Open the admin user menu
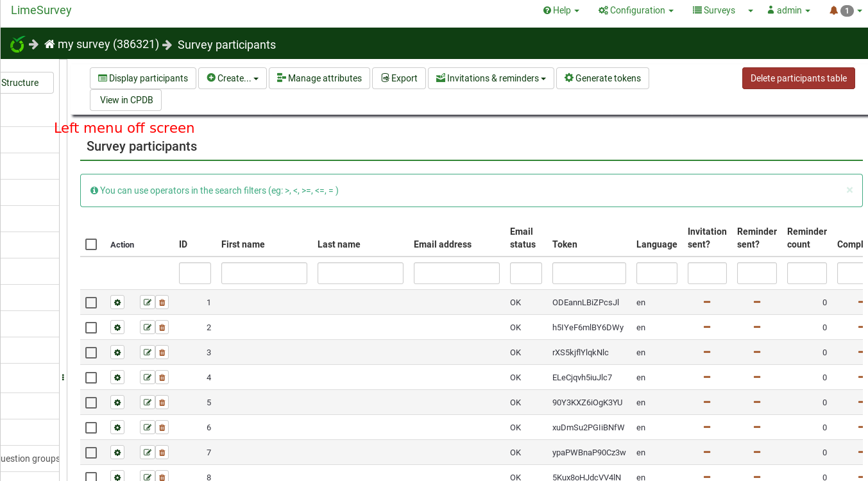Viewport: 868px width, 481px height. [788, 10]
